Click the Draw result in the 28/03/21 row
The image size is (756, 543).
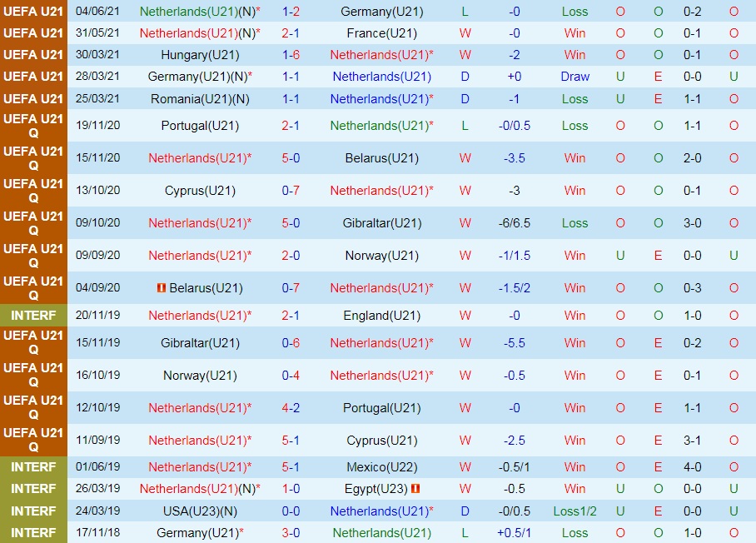coord(574,76)
